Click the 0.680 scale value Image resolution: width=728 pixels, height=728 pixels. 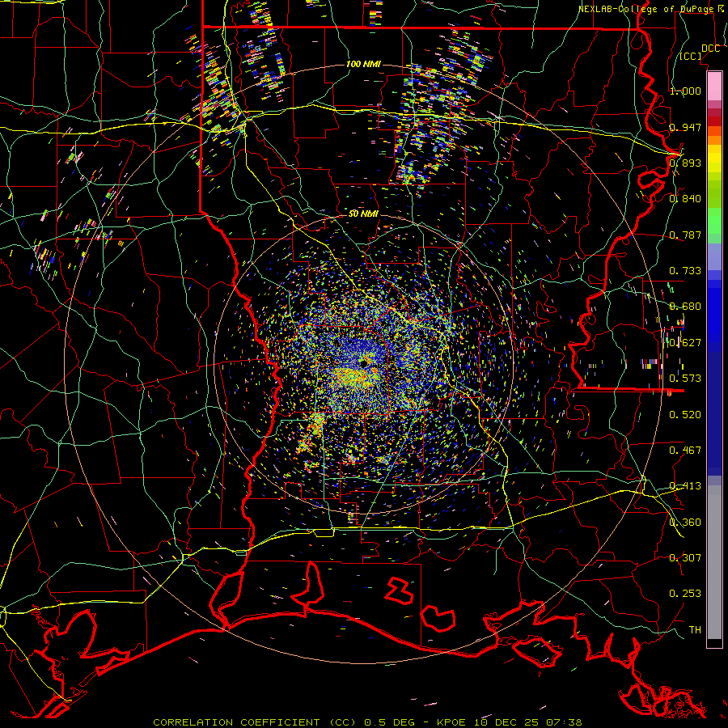[685, 306]
